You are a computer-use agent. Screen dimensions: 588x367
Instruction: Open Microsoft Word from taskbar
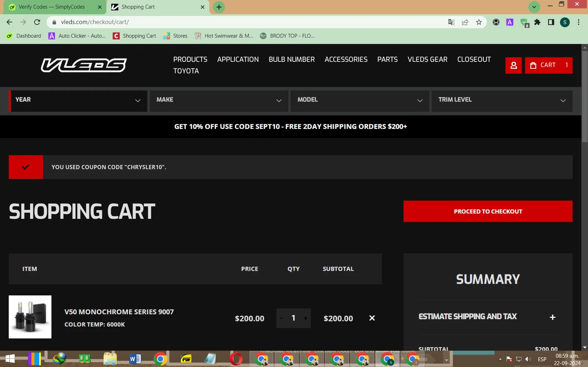(x=135, y=359)
